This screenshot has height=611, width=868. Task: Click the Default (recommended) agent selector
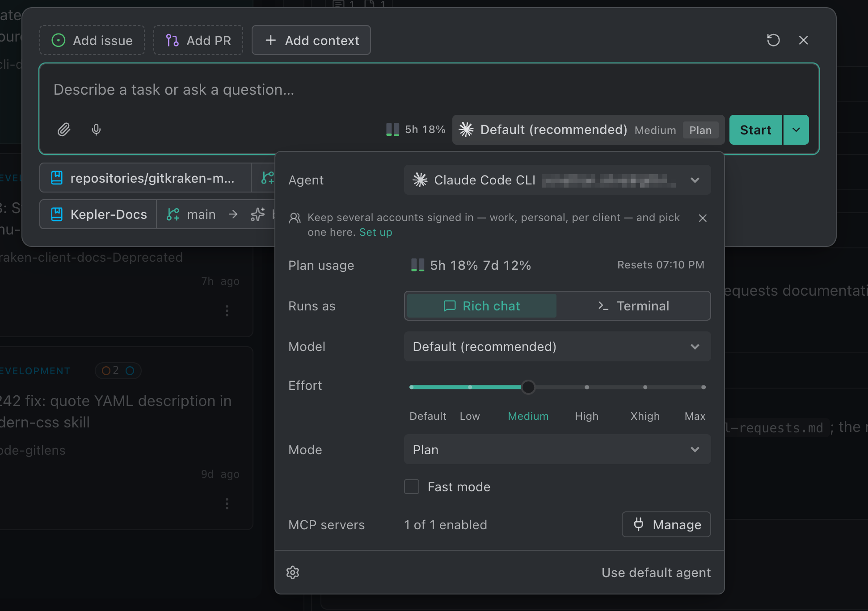click(588, 130)
